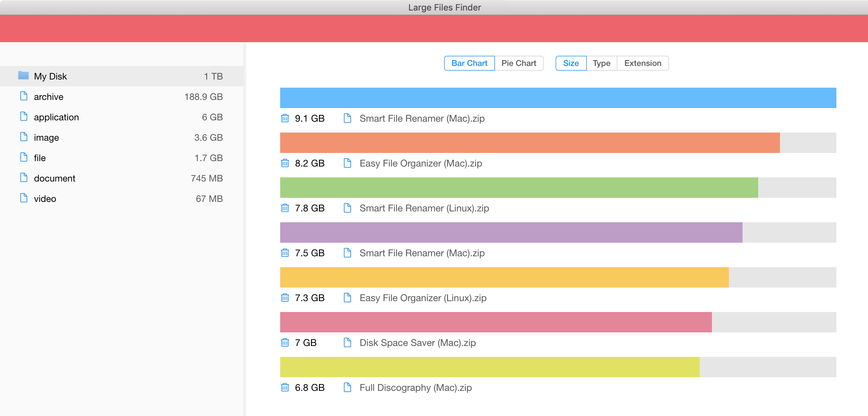Click the document icon next to Full Discography (Mac).zip
This screenshot has width=868, height=416.
pos(347,387)
